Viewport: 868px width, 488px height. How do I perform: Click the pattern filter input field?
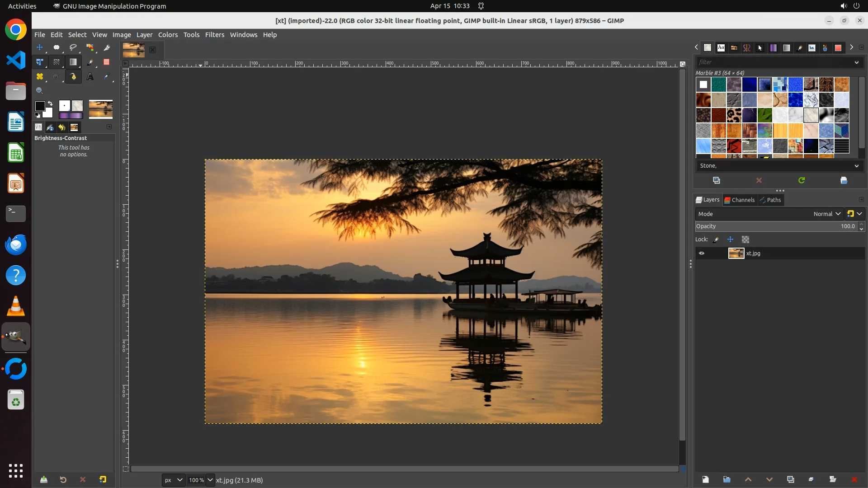(773, 62)
